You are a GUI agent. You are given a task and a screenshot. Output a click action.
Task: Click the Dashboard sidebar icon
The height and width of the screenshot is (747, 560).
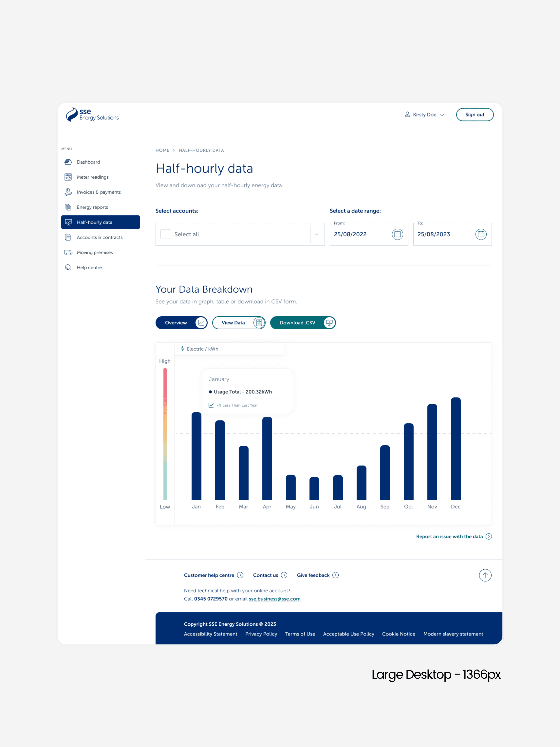[x=68, y=162]
